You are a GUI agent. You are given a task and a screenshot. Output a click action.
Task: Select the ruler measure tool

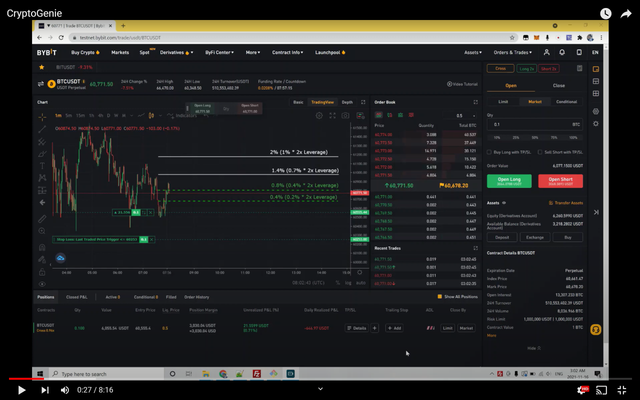[x=42, y=219]
